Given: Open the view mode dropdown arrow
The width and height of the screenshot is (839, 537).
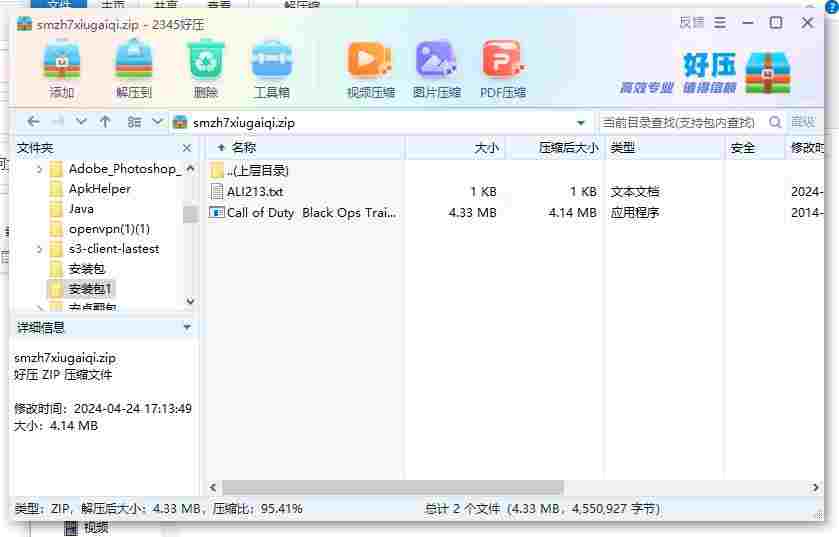Looking at the screenshot, I should pyautogui.click(x=157, y=122).
